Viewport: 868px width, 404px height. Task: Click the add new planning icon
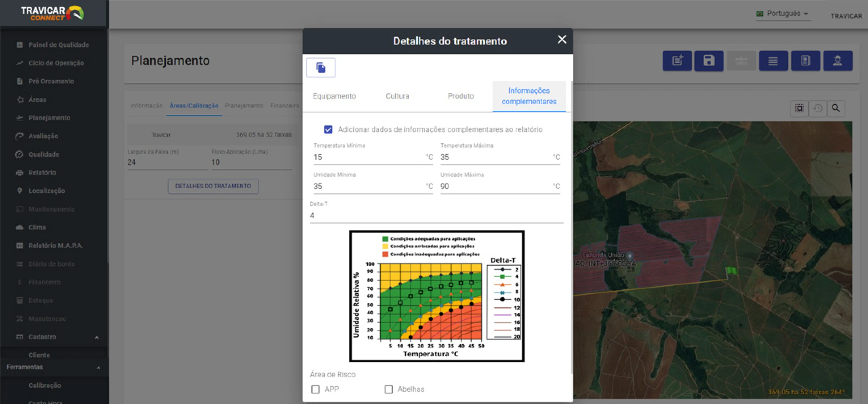pyautogui.click(x=677, y=61)
